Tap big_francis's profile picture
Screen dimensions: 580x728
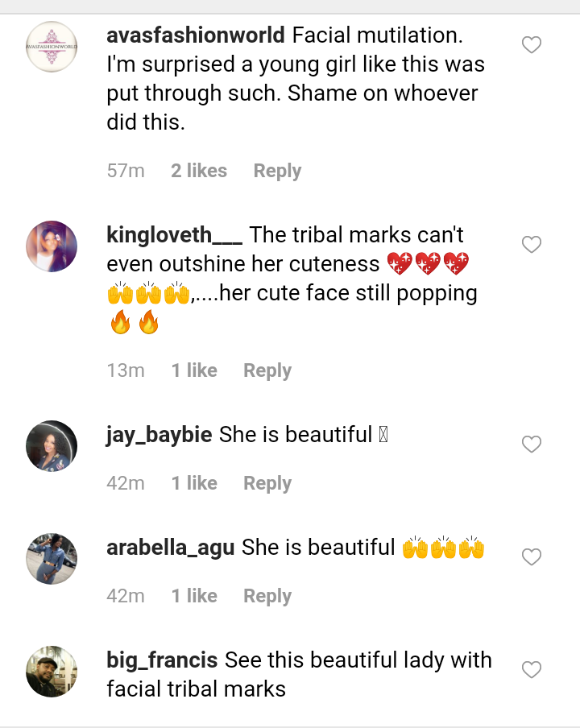click(x=52, y=671)
